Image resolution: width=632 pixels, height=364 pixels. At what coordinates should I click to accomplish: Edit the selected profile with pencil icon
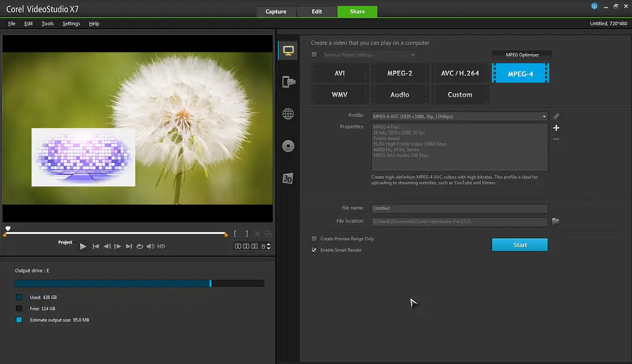[x=556, y=116]
